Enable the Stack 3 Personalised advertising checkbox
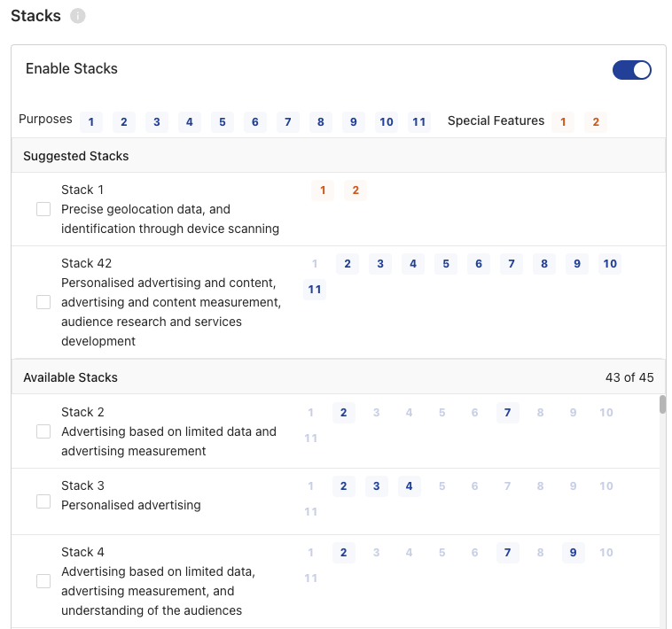 [x=43, y=501]
